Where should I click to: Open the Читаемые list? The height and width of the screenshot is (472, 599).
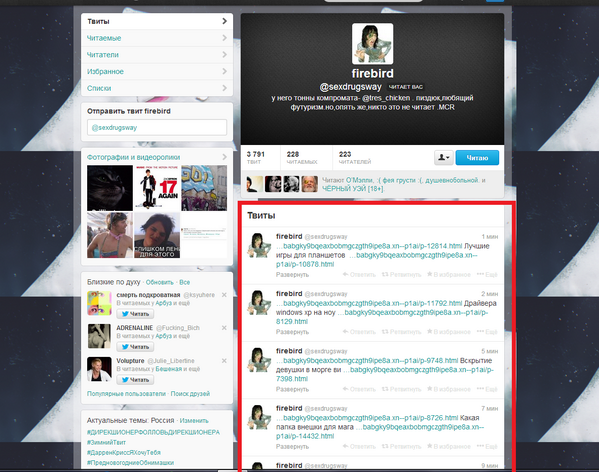(x=157, y=38)
